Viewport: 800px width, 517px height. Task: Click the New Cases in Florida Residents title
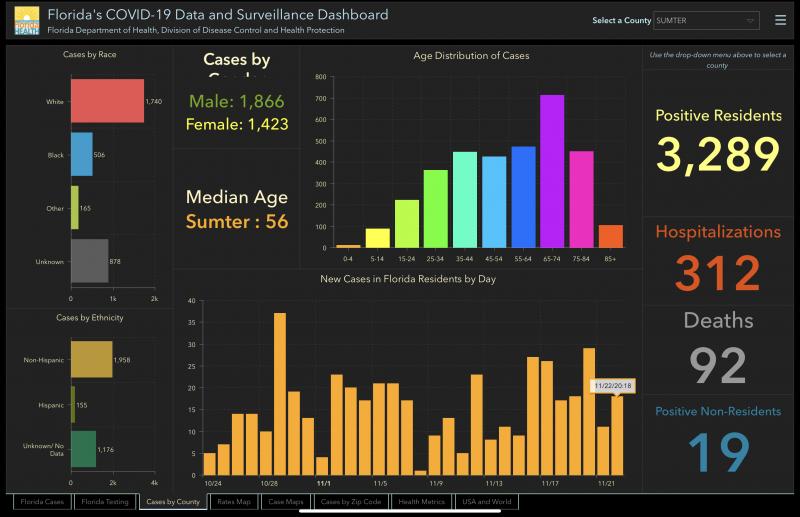click(x=408, y=279)
